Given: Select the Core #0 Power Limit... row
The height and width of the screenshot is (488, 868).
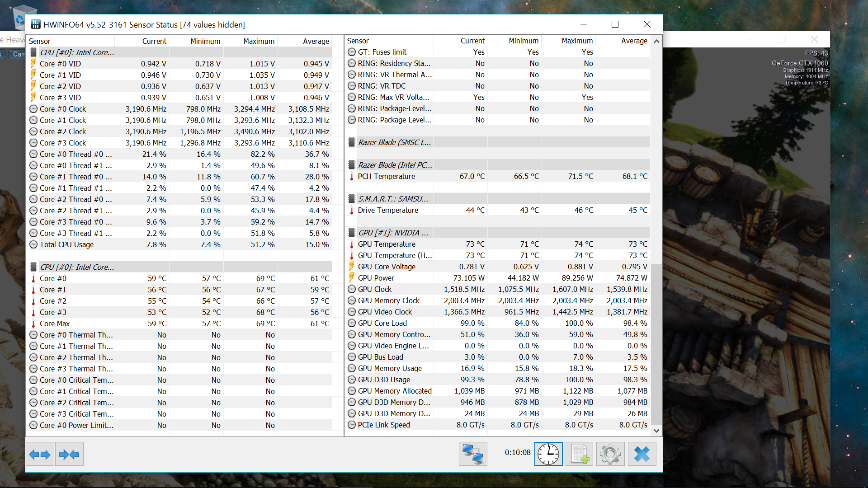Looking at the screenshot, I should coord(179,425).
